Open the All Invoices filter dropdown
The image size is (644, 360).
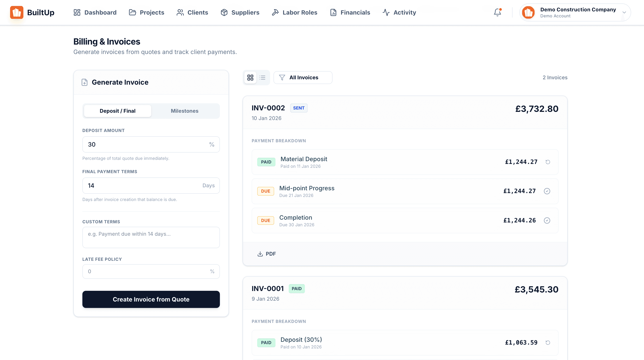pyautogui.click(x=303, y=77)
